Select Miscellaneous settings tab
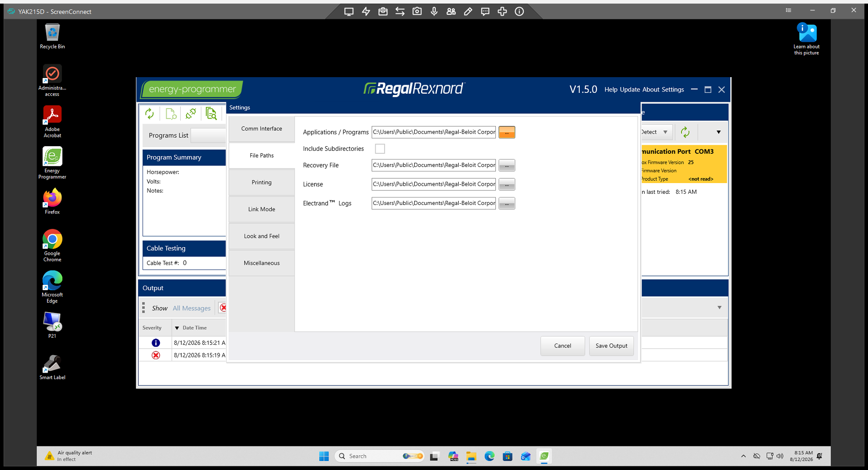This screenshot has width=868, height=470. (x=261, y=263)
